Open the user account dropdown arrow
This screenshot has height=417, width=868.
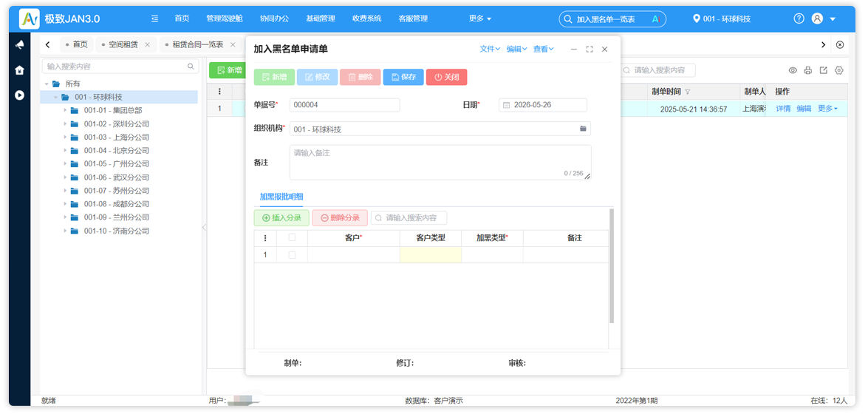833,18
